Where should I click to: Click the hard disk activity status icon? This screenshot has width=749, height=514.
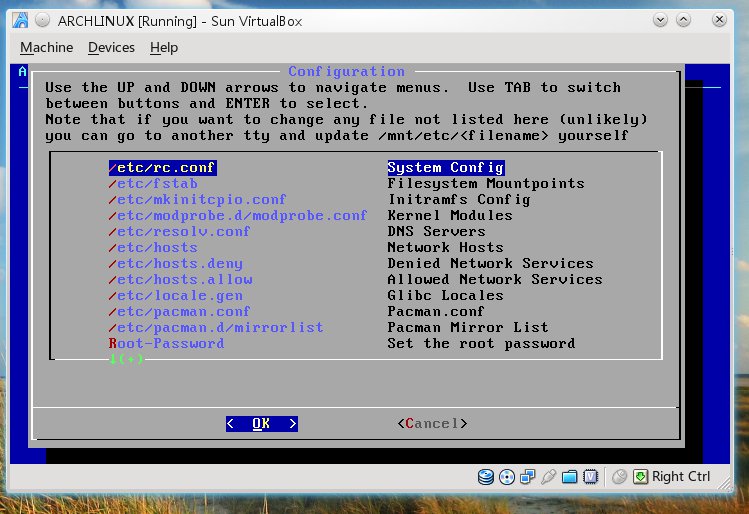(486, 476)
